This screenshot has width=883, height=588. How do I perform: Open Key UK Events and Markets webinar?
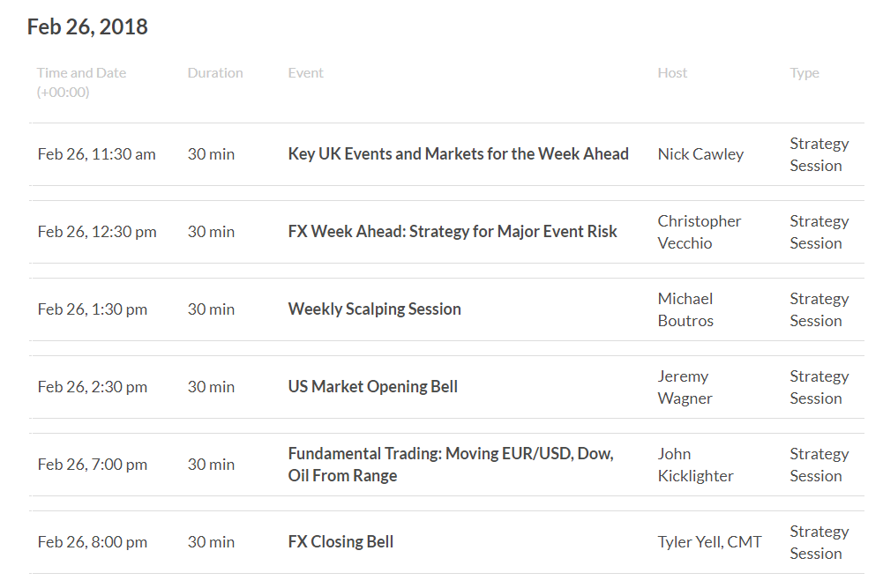coord(458,154)
